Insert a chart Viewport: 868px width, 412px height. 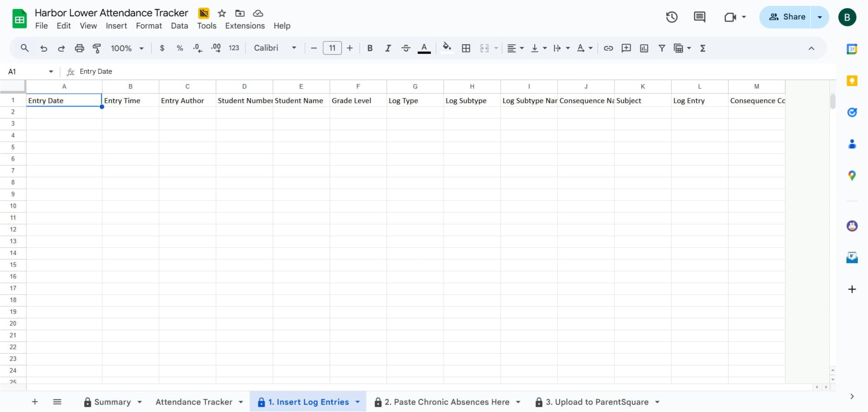[644, 48]
